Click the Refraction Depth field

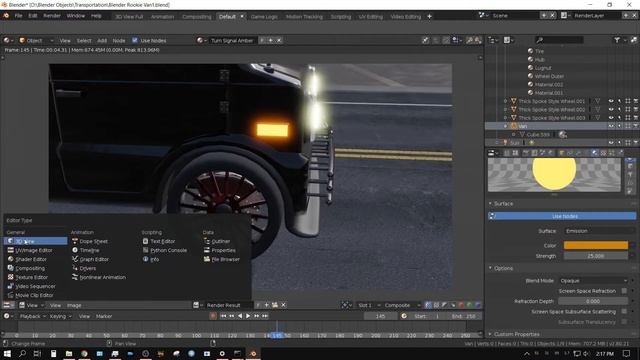coord(593,301)
